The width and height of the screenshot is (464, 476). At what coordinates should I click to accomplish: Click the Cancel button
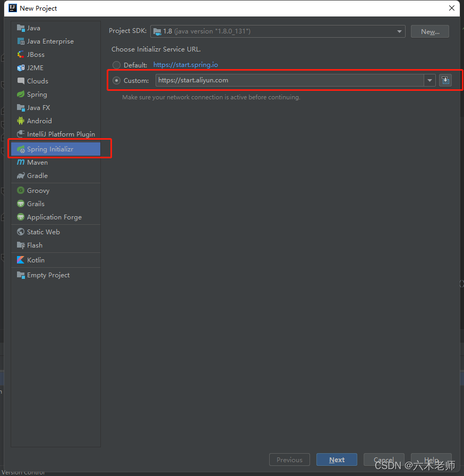point(384,460)
